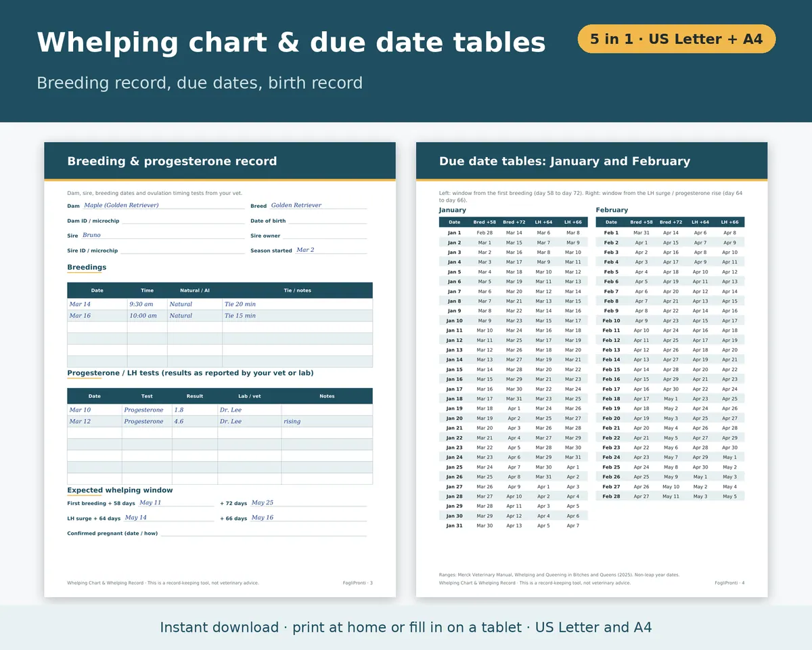Click the 'LH surge + 64 days' field

(x=168, y=518)
